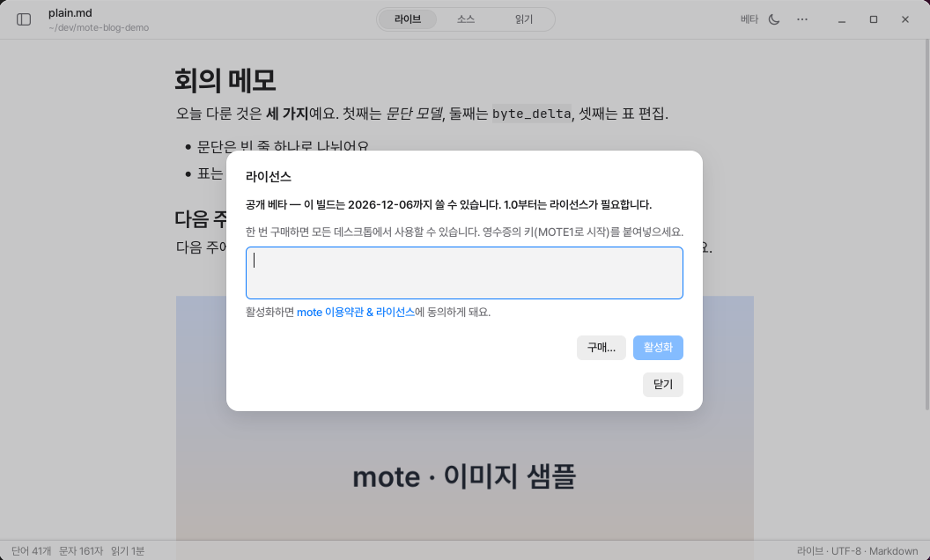Viewport: 930px width, 560px height.
Task: Click the ~/dev/mote-blog-demo path text
Action: (x=99, y=28)
